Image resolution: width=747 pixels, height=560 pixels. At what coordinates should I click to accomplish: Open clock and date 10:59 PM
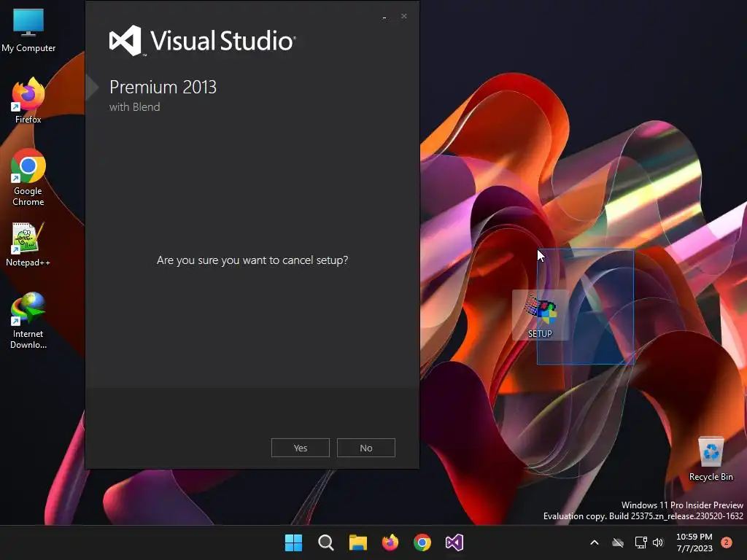(694, 542)
